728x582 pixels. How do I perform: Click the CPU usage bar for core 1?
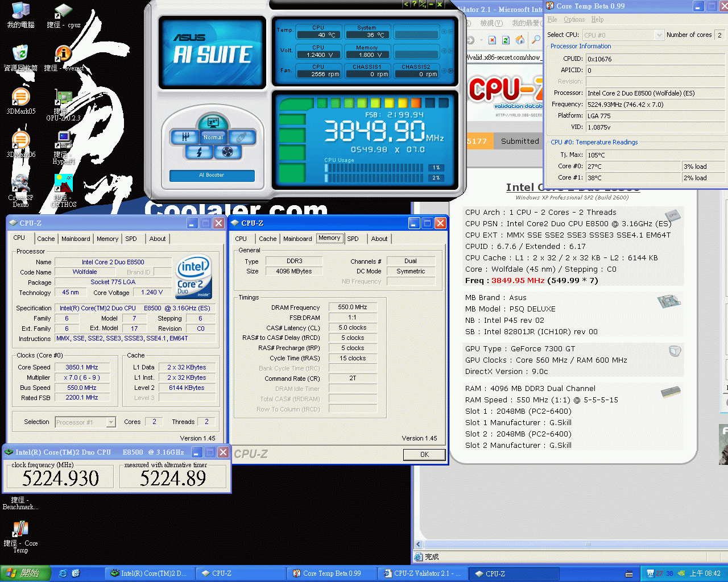coord(374,168)
